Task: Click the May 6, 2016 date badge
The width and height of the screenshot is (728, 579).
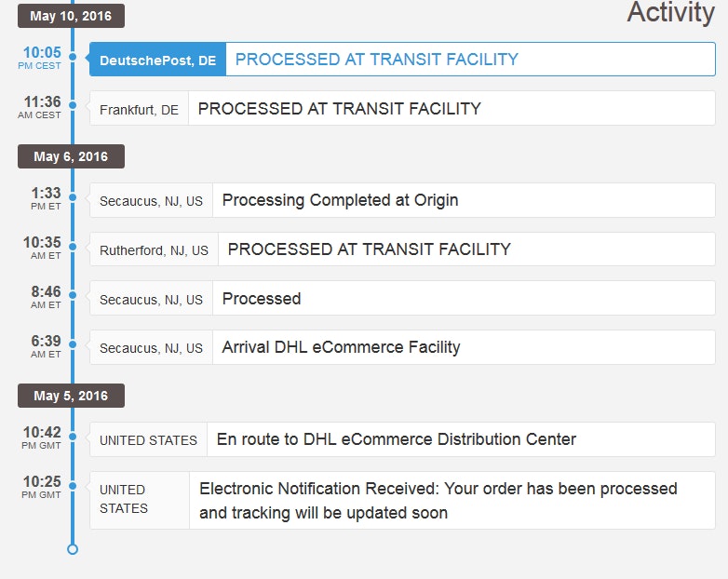Action: (71, 156)
